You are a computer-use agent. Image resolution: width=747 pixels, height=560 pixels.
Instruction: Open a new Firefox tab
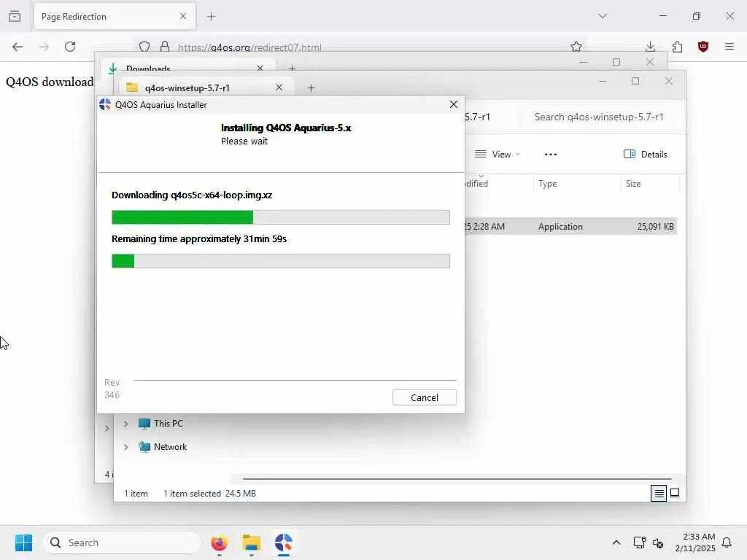[x=212, y=16]
